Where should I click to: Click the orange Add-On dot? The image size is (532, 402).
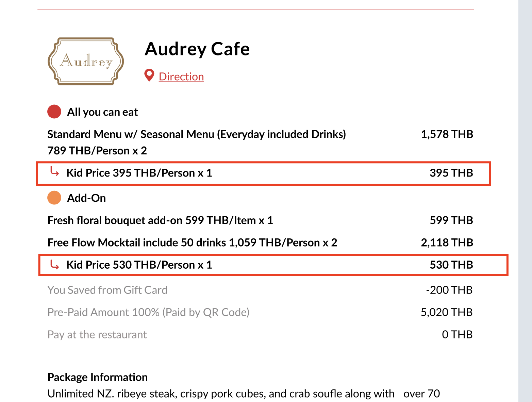pyautogui.click(x=54, y=198)
